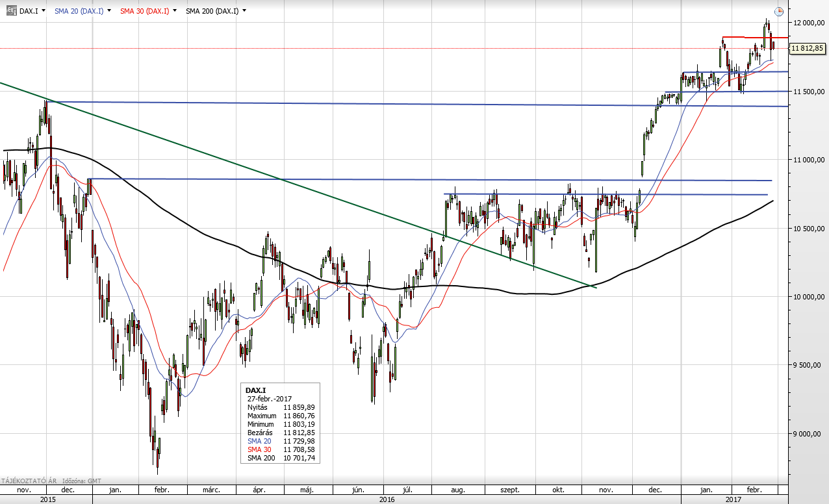Click the Nyitás 11 859,89 row
The image size is (829, 504).
click(x=280, y=407)
